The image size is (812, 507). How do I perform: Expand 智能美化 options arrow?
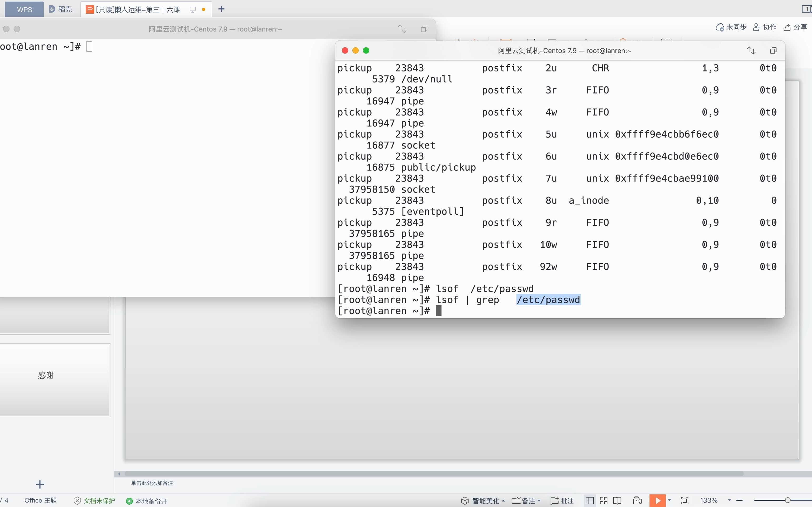click(x=503, y=501)
